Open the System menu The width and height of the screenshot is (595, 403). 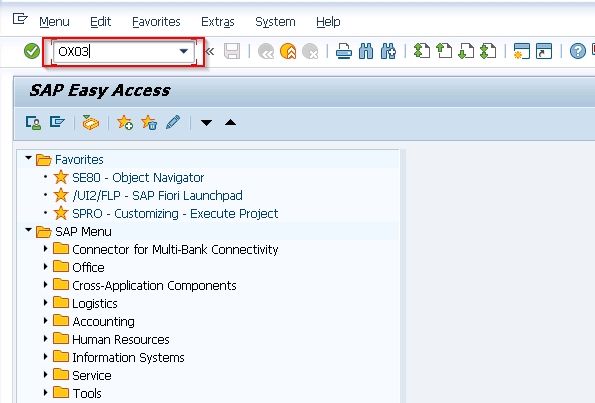click(275, 22)
